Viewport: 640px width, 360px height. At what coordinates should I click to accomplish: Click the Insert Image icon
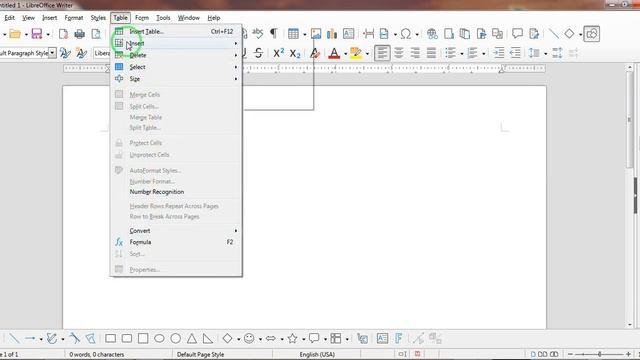click(x=316, y=34)
